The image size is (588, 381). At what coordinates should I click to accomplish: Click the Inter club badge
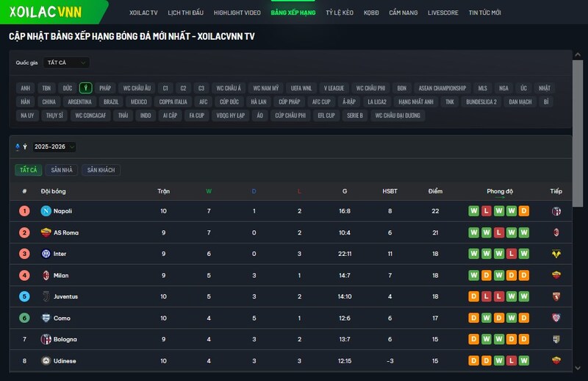[46, 254]
